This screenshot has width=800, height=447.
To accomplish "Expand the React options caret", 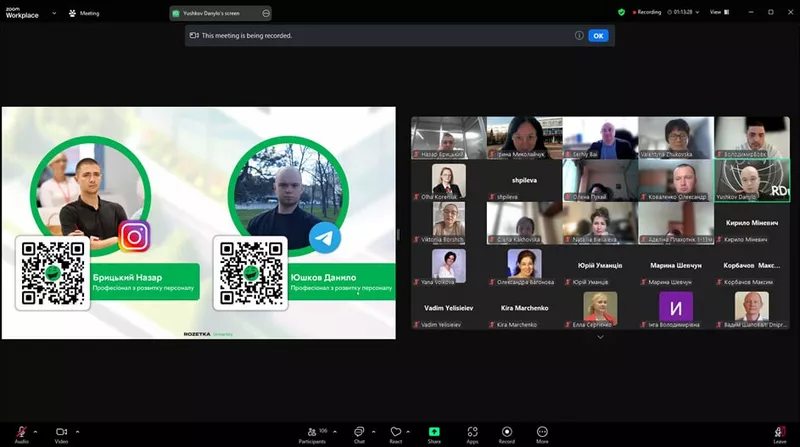I will click(x=408, y=432).
